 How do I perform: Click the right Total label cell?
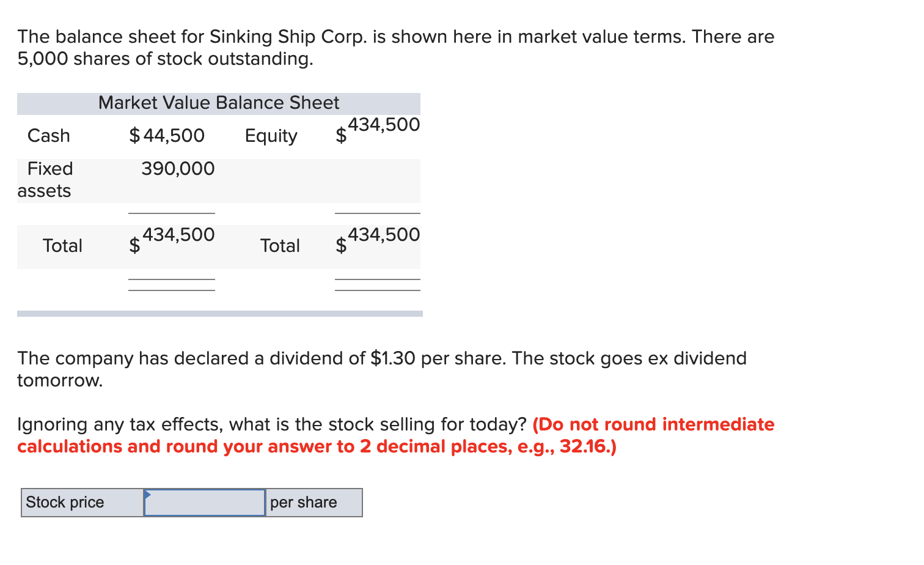[280, 246]
